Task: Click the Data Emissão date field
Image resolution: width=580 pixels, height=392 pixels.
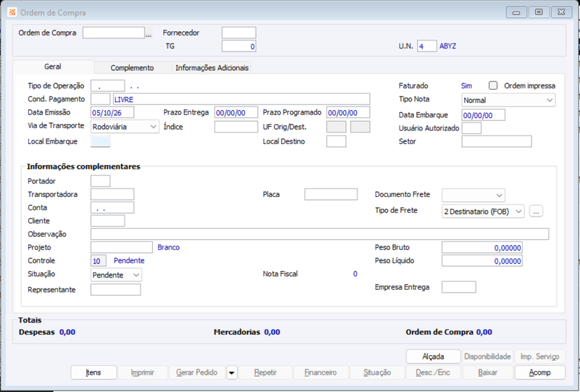Action: coord(112,112)
